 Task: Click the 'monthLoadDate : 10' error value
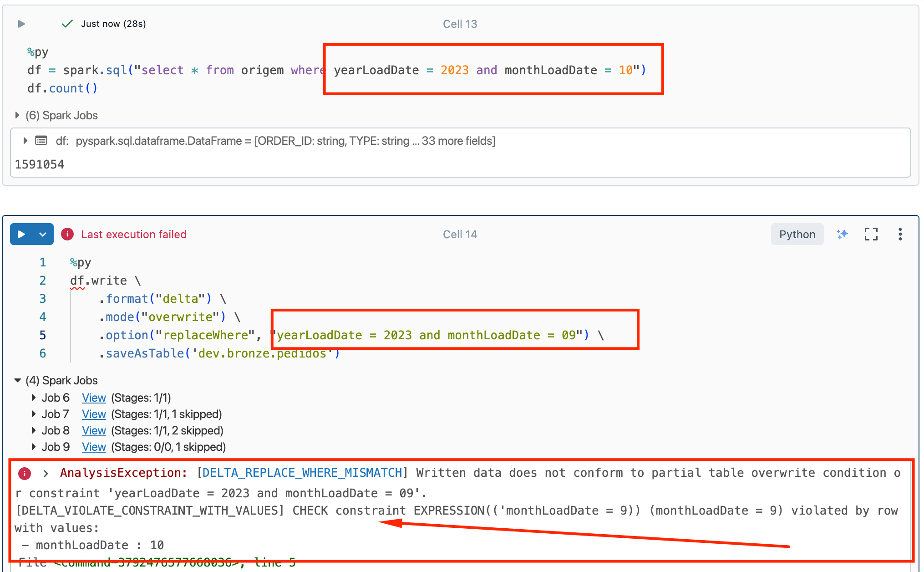(93, 545)
